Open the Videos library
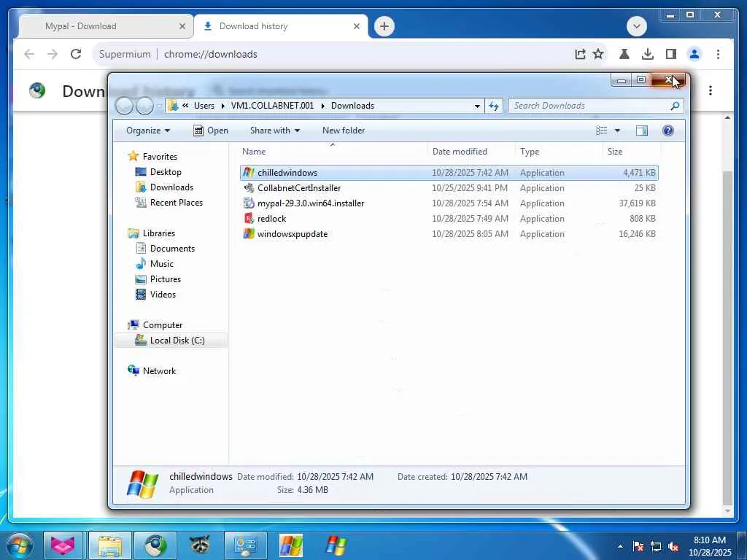The height and width of the screenshot is (560, 747). pyautogui.click(x=163, y=294)
